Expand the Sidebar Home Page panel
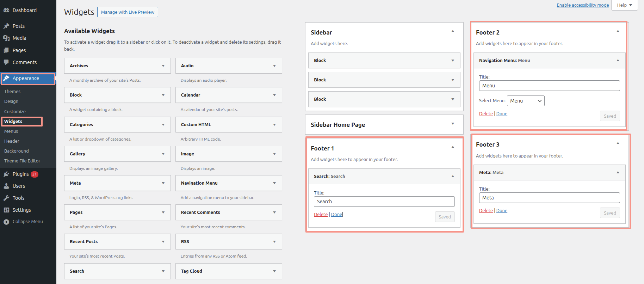644x284 pixels. click(x=453, y=124)
